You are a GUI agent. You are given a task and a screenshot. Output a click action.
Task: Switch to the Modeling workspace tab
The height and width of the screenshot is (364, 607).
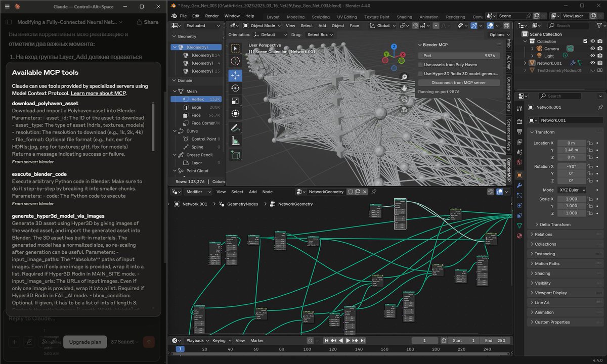pyautogui.click(x=296, y=17)
